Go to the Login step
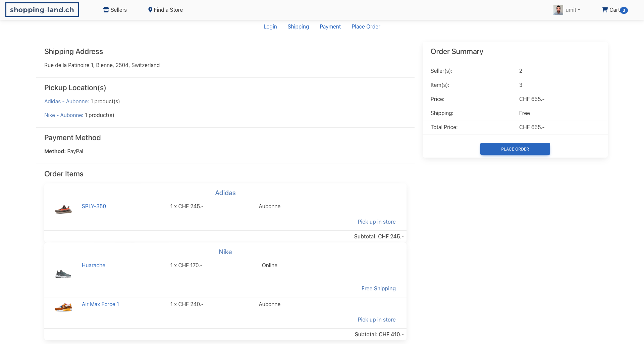 pyautogui.click(x=270, y=26)
